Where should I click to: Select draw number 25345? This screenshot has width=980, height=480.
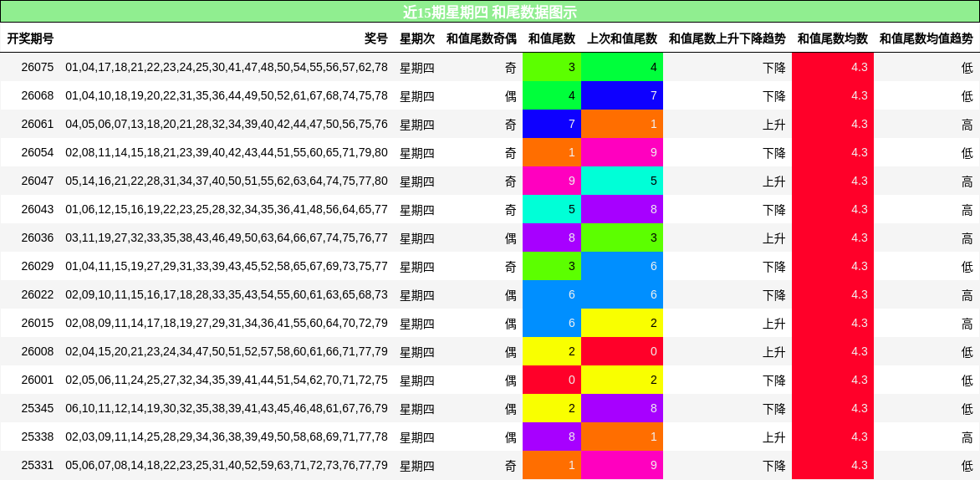pyautogui.click(x=38, y=408)
